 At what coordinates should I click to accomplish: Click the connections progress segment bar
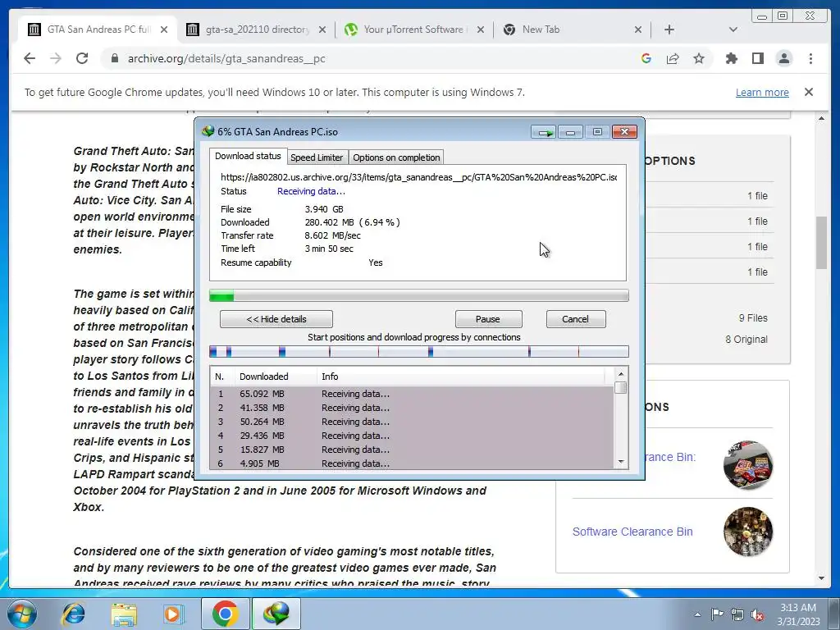pos(419,352)
